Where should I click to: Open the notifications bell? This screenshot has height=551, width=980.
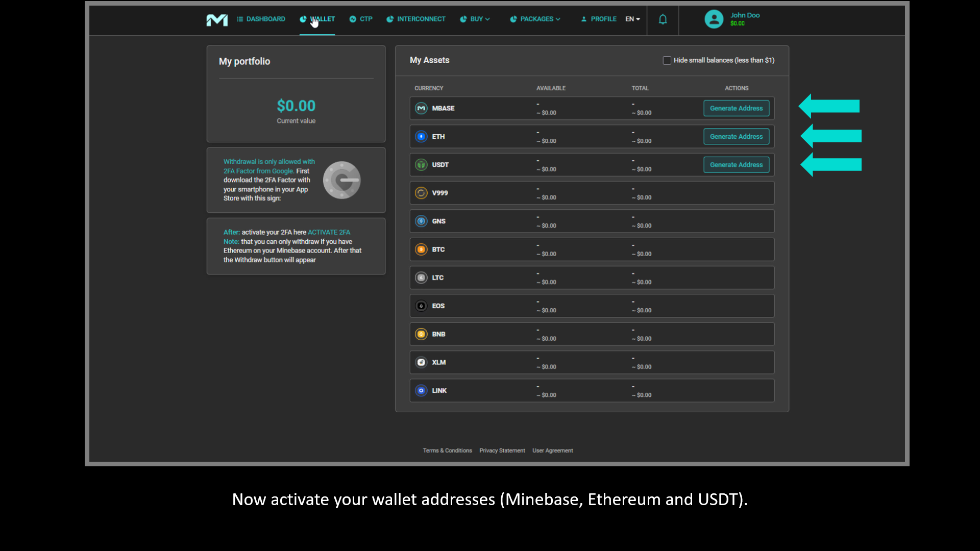coord(663,19)
